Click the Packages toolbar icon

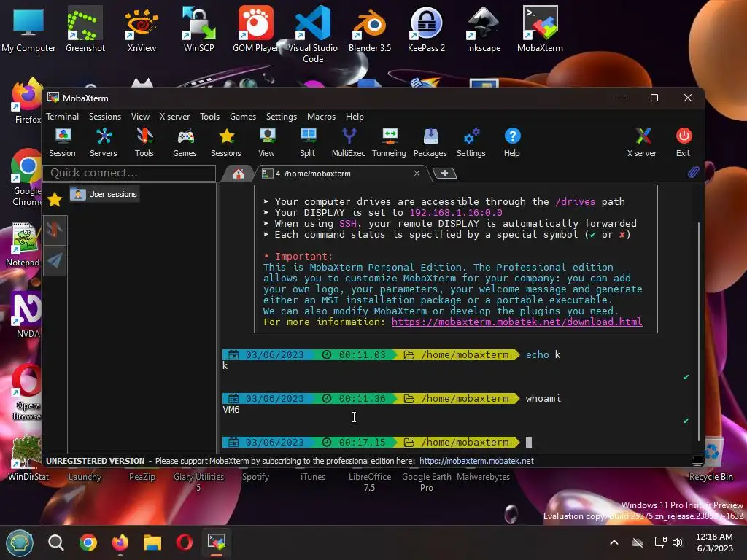pos(430,142)
